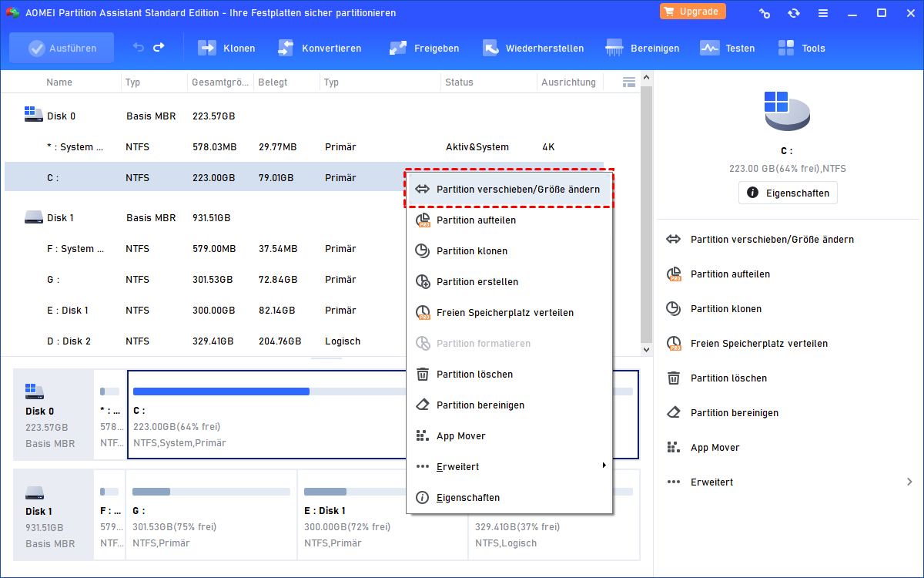
Task: Expand Erweitert submenu in context menu
Action: [509, 466]
